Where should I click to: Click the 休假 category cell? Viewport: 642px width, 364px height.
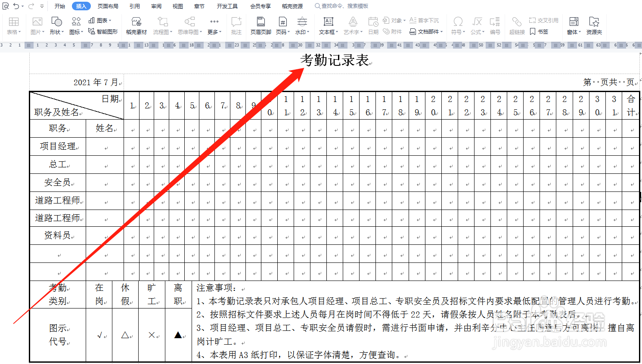point(125,294)
